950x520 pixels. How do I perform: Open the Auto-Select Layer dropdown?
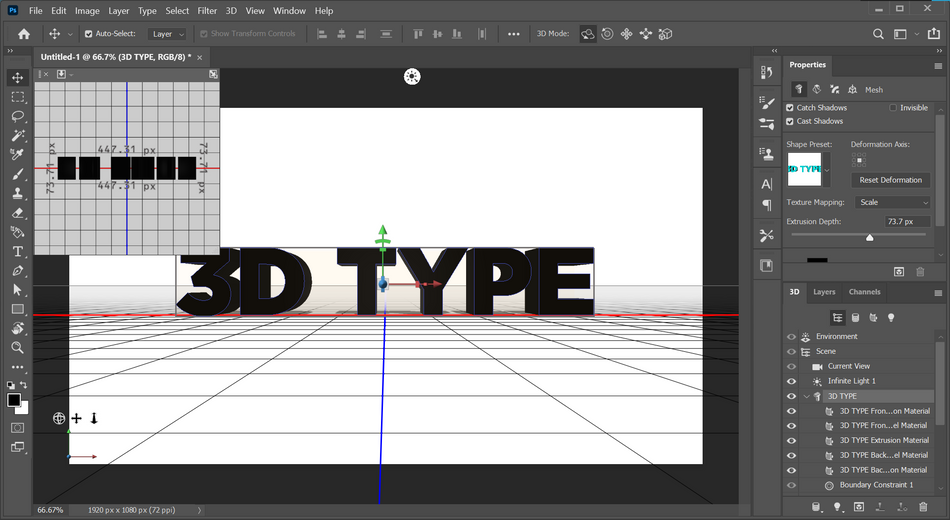[x=167, y=34]
